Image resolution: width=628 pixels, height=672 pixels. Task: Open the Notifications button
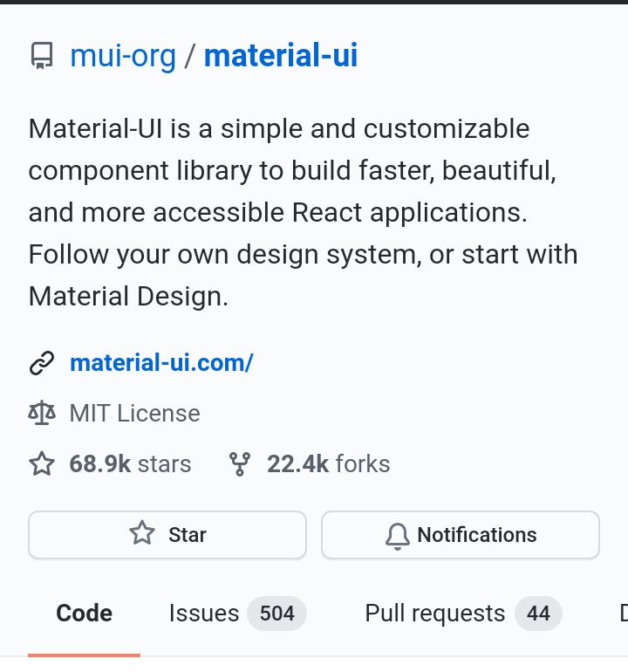click(x=460, y=535)
